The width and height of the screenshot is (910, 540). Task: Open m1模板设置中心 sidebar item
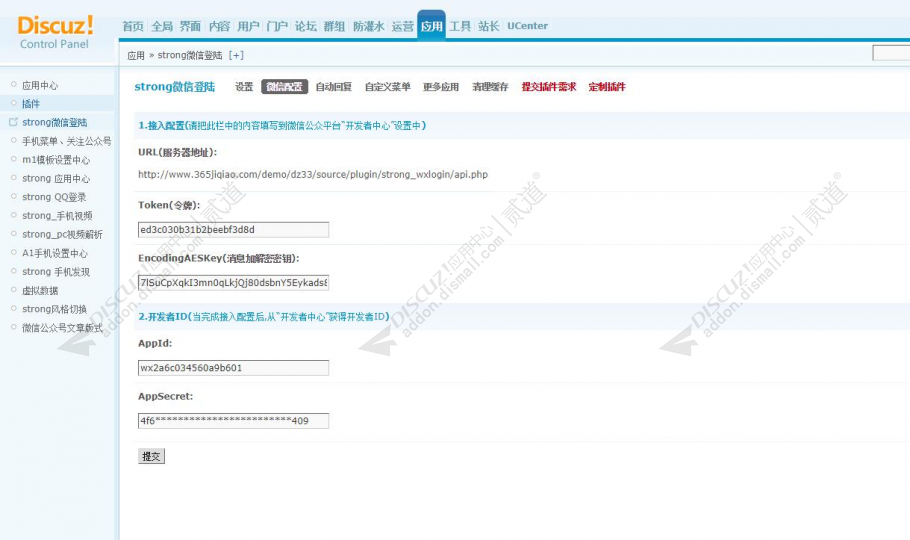56,160
